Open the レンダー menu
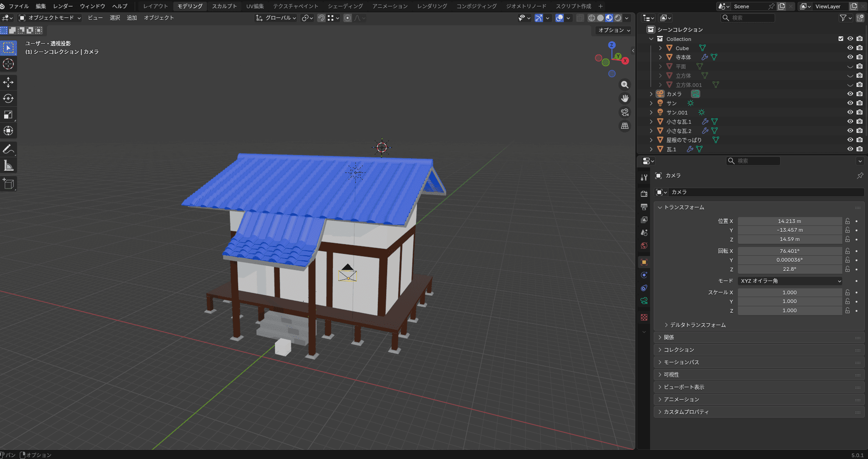The height and width of the screenshot is (459, 868). click(63, 6)
